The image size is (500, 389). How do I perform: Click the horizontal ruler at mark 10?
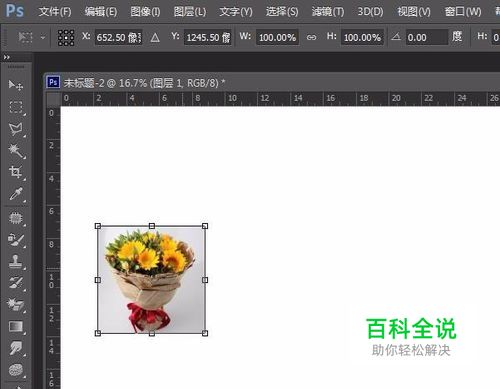[x=232, y=98]
